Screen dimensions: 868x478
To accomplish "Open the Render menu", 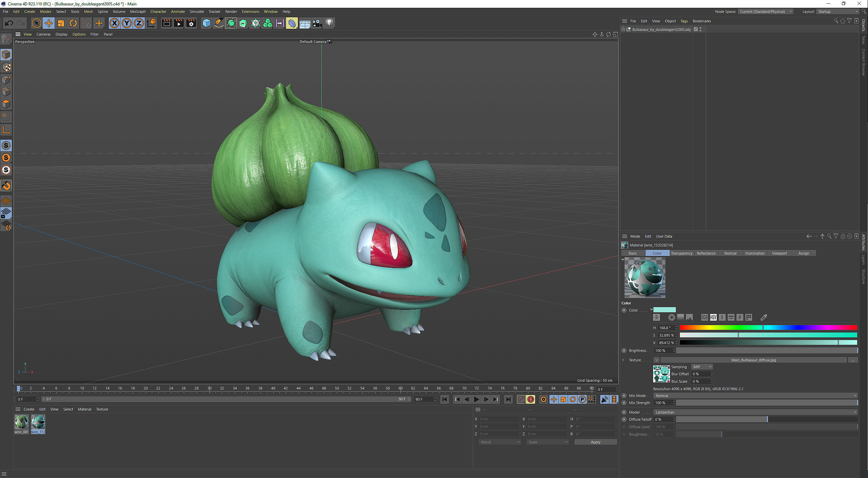I will click(x=231, y=12).
